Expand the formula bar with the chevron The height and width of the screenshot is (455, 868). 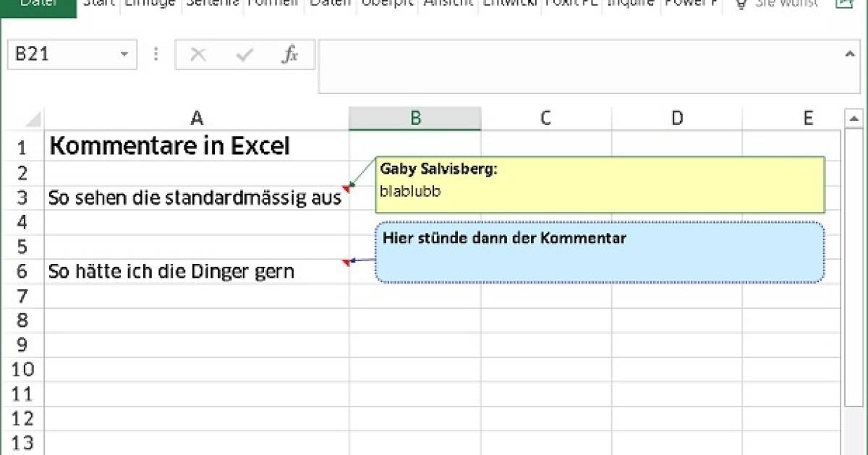pos(851,54)
